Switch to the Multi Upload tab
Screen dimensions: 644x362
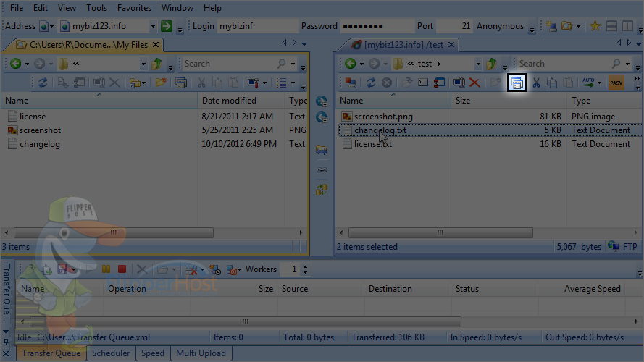201,353
